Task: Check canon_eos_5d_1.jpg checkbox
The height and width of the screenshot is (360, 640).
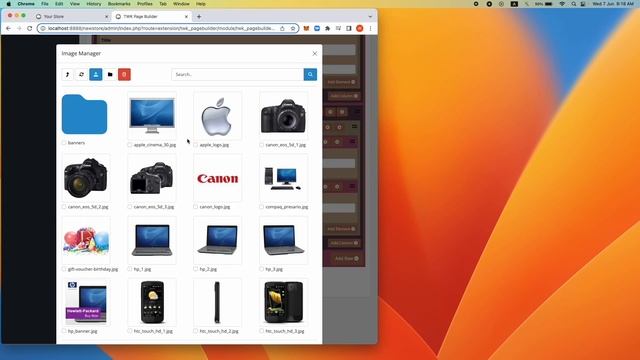Action: [262, 145]
